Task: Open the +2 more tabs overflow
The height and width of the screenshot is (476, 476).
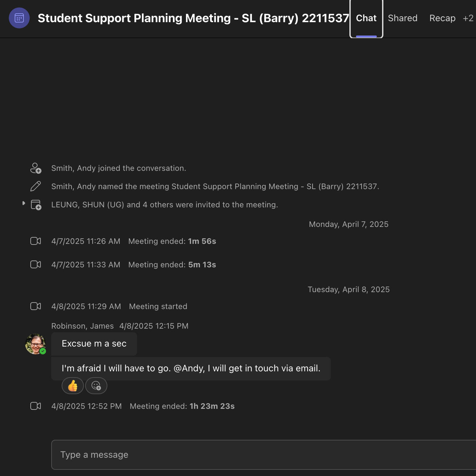Action: click(468, 18)
